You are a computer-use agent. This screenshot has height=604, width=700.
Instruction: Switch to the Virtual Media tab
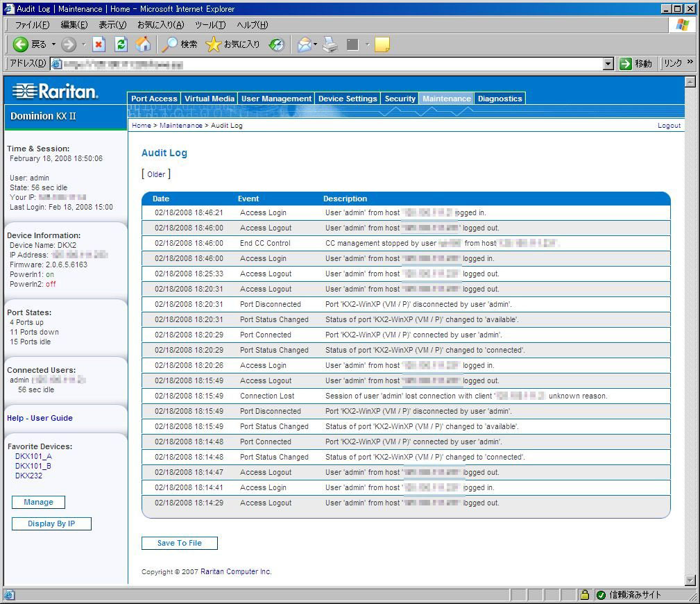[x=210, y=99]
